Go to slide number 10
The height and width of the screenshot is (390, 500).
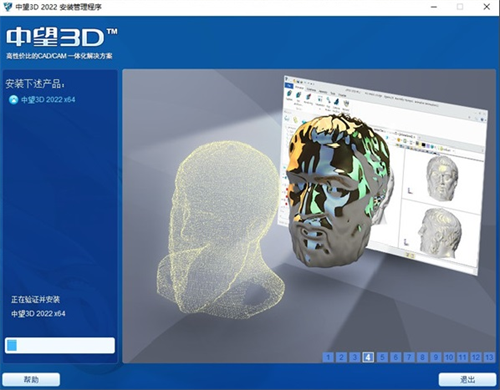(449, 357)
